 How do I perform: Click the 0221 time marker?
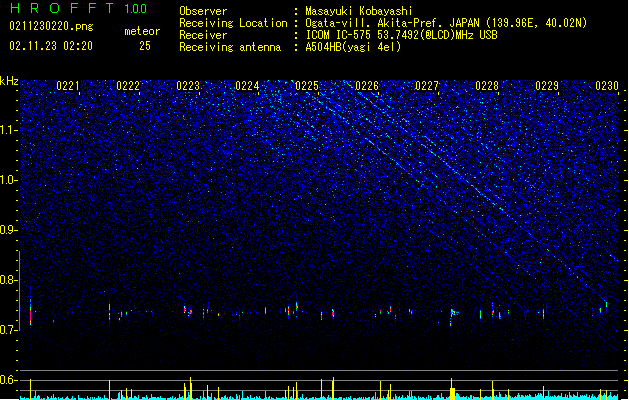[x=68, y=85]
